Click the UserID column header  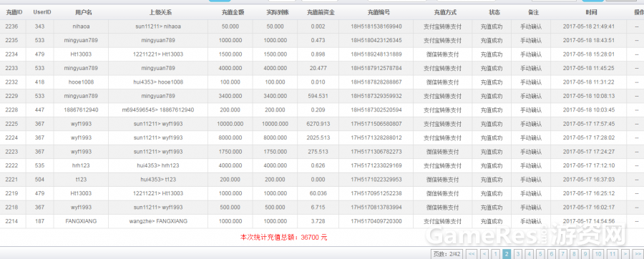pos(42,12)
